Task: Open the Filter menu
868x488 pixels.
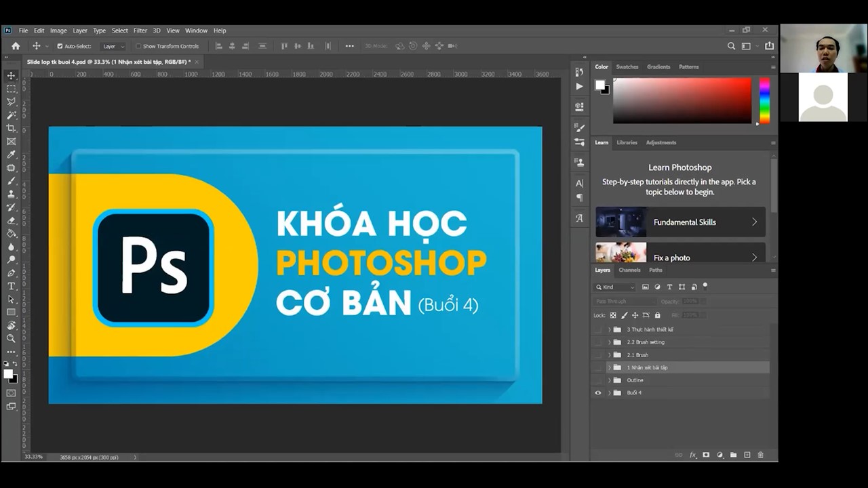Action: [140, 30]
